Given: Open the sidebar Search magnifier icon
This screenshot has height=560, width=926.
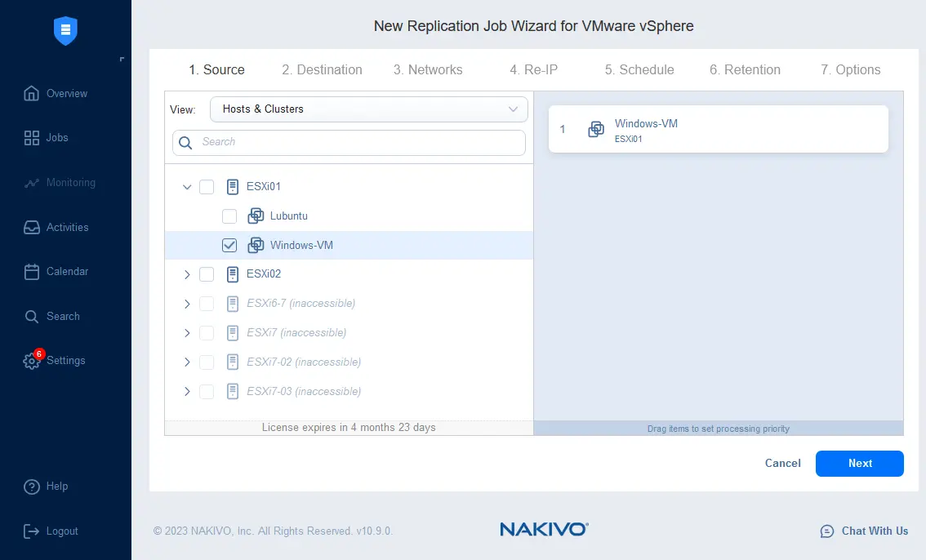Looking at the screenshot, I should tap(31, 317).
